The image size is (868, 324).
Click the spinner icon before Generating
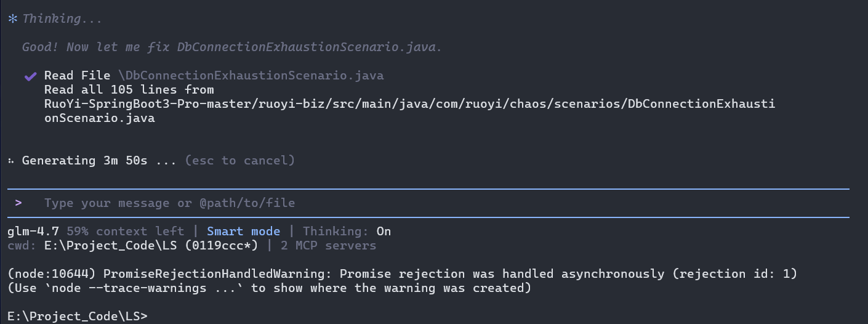(12, 161)
